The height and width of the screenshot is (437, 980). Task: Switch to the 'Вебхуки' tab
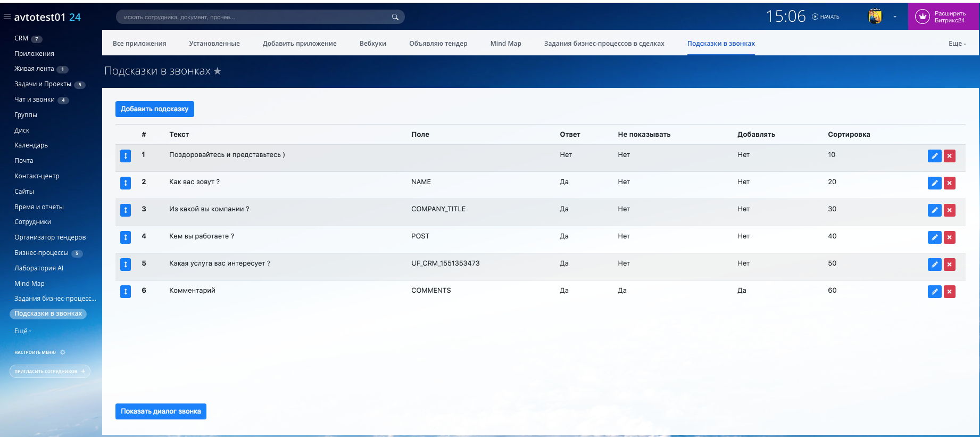coord(372,44)
